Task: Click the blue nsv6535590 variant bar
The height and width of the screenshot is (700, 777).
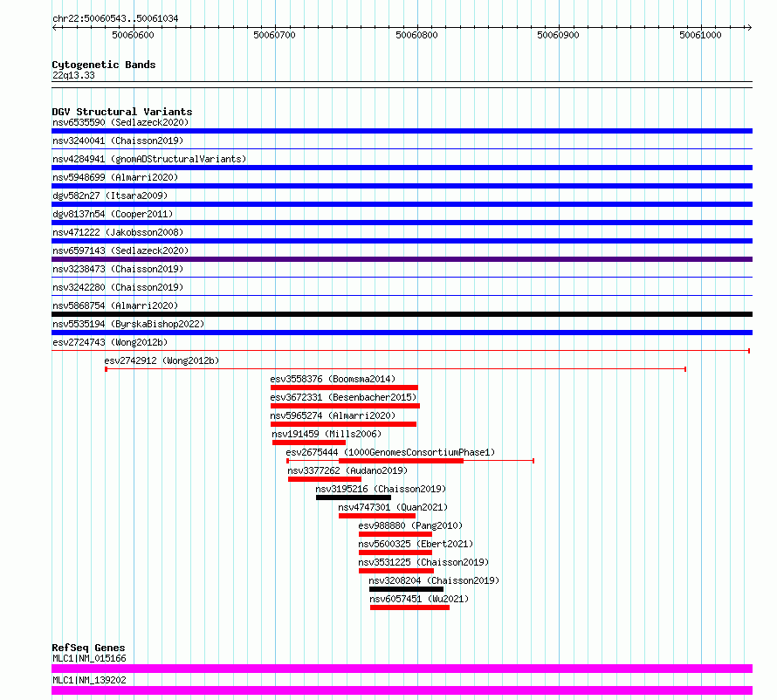Action: (x=402, y=131)
